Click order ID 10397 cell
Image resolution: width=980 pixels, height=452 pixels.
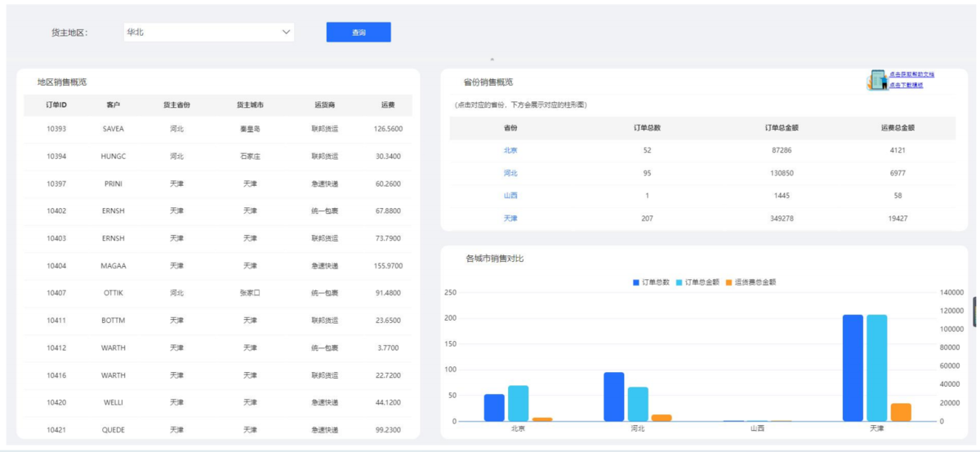[x=56, y=184]
